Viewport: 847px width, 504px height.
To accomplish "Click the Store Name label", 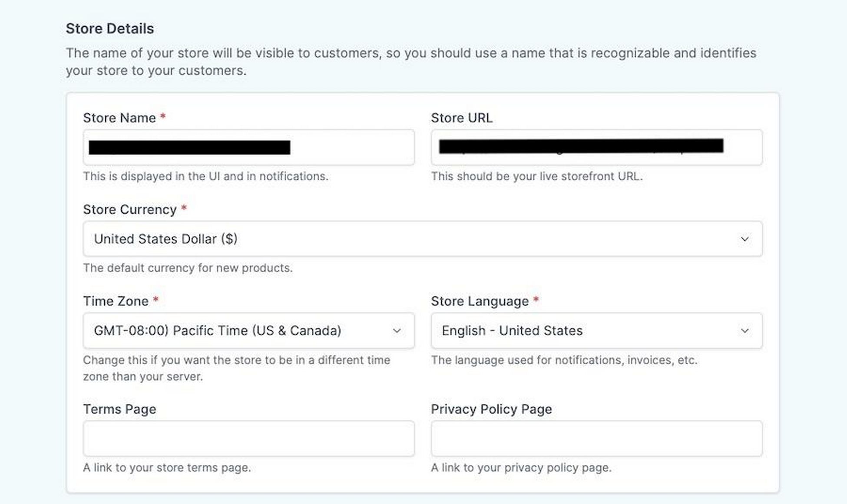I will tap(119, 118).
